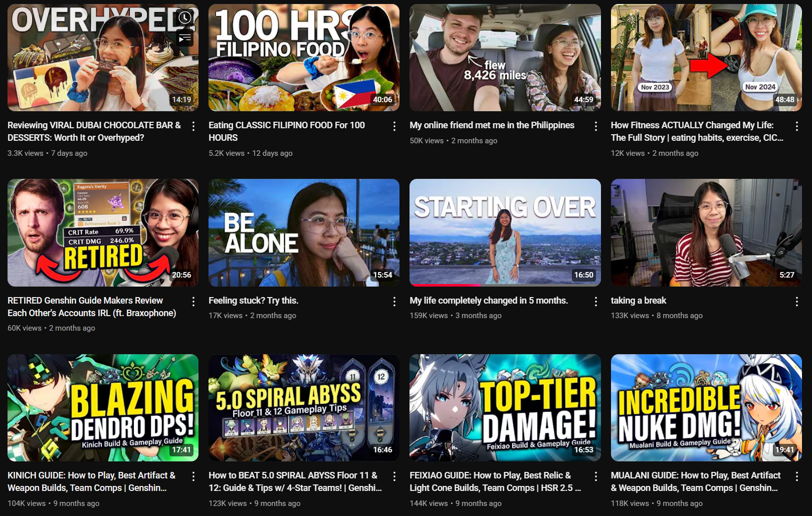Open the 5.0 SPIRAL ABYSS thumbnail
The width and height of the screenshot is (812, 516).
click(x=304, y=408)
